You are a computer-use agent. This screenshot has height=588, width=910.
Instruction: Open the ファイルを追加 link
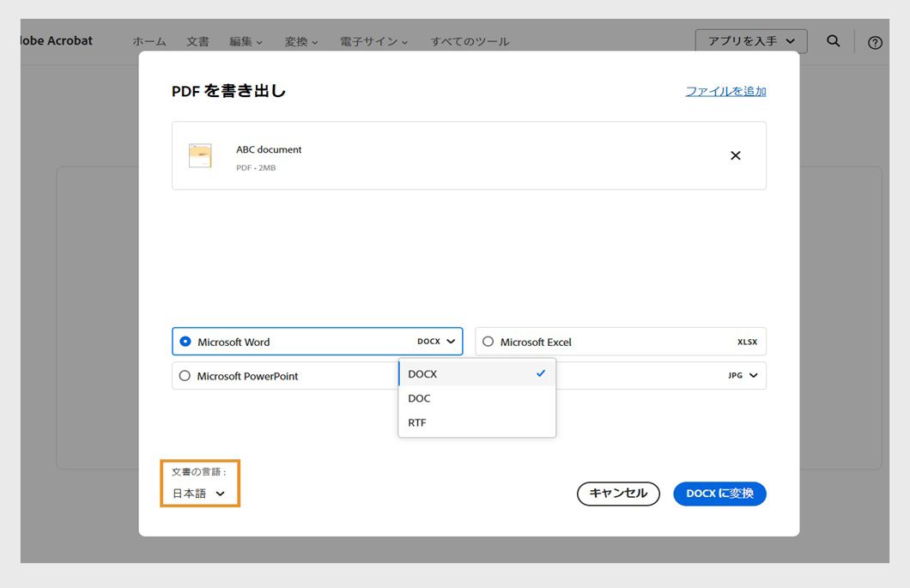724,90
